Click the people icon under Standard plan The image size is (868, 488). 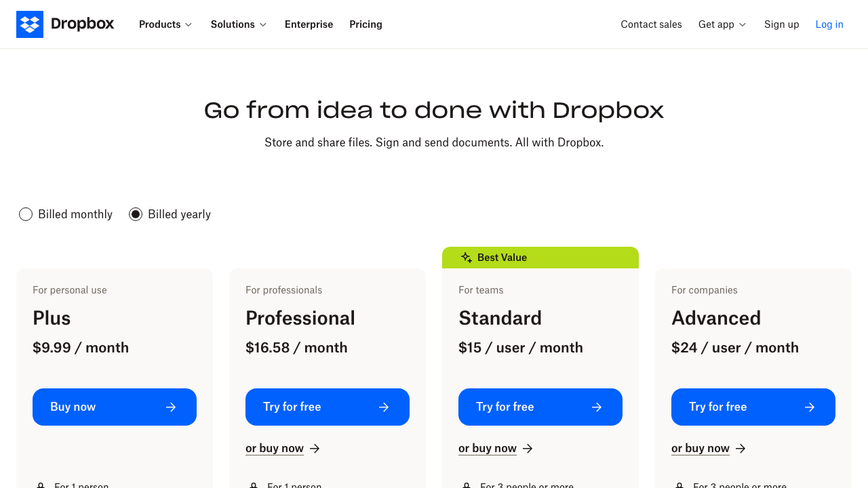[467, 484]
